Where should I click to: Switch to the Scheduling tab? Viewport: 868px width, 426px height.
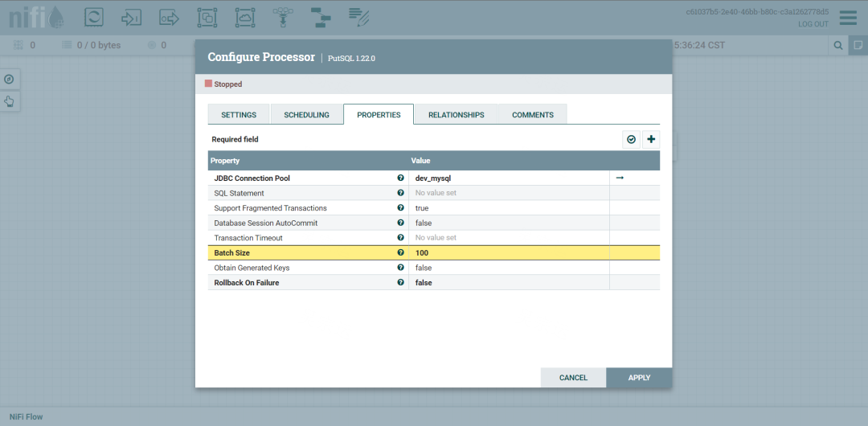pos(307,115)
